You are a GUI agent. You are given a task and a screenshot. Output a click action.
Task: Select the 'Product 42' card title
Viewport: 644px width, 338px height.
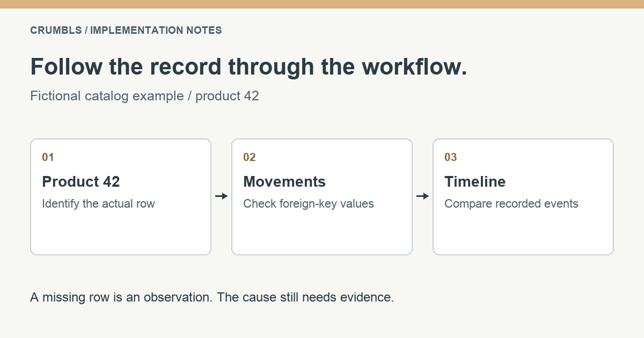81,182
